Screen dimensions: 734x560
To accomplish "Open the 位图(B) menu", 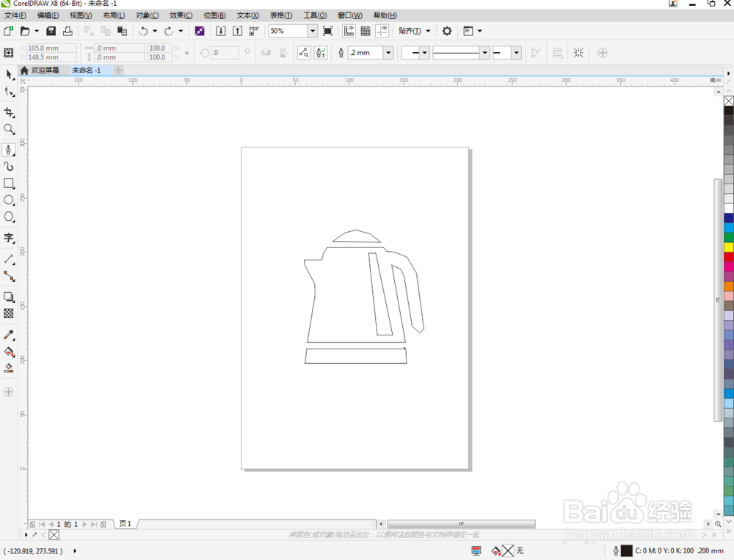I will click(x=214, y=15).
